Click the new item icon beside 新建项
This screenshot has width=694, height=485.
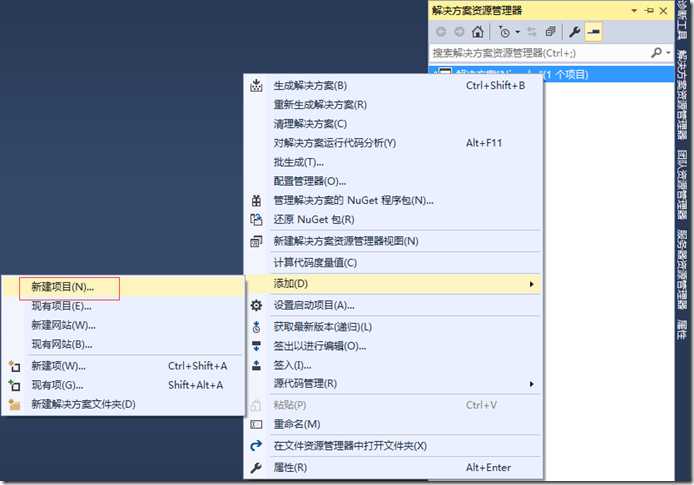tap(14, 366)
